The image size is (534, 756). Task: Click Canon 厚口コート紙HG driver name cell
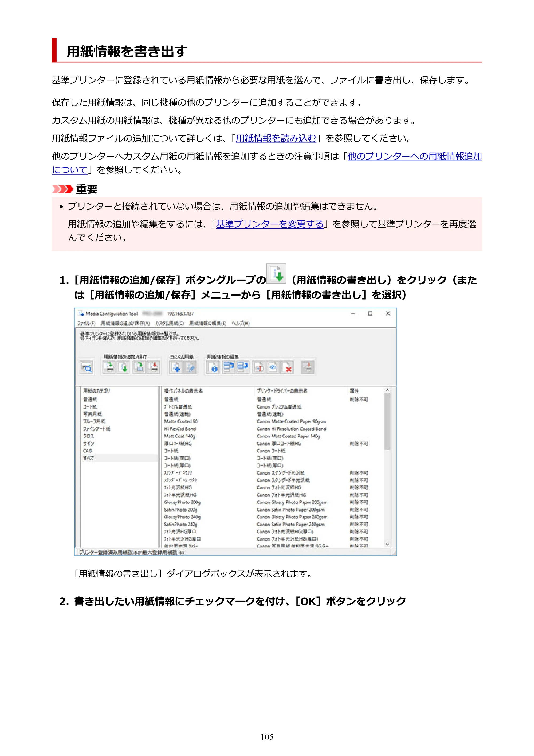tap(279, 444)
